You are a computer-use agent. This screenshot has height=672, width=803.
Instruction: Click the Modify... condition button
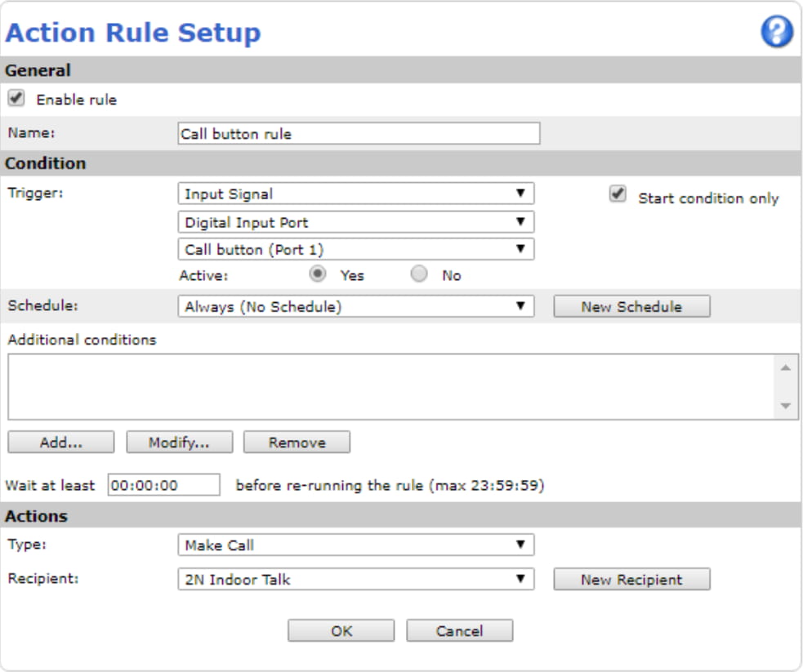click(179, 443)
